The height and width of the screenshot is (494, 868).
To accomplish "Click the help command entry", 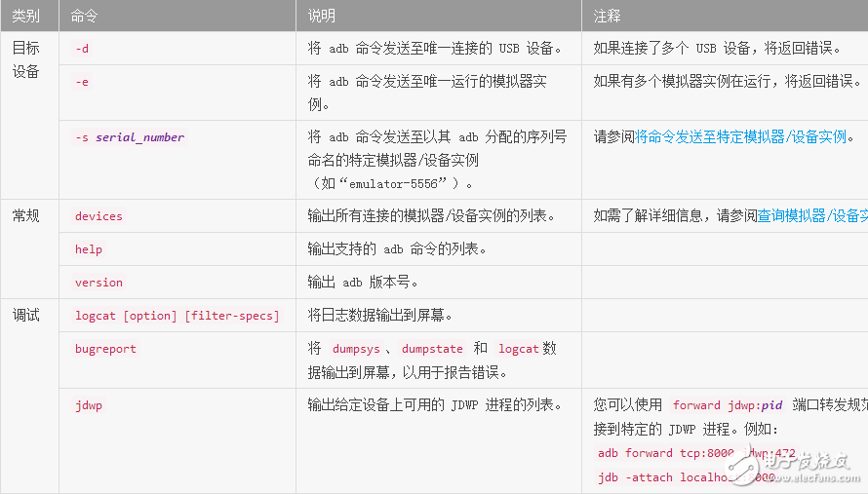I will click(88, 249).
